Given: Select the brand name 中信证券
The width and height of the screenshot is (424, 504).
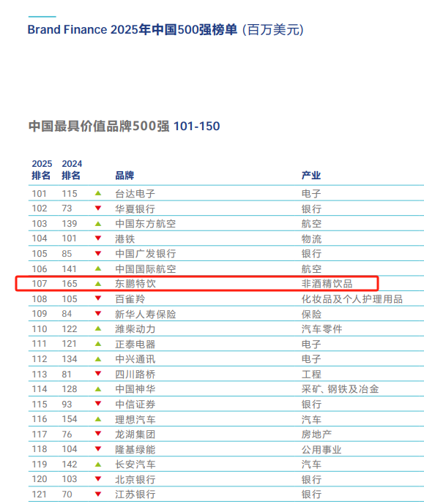Looking at the screenshot, I should [x=135, y=405].
